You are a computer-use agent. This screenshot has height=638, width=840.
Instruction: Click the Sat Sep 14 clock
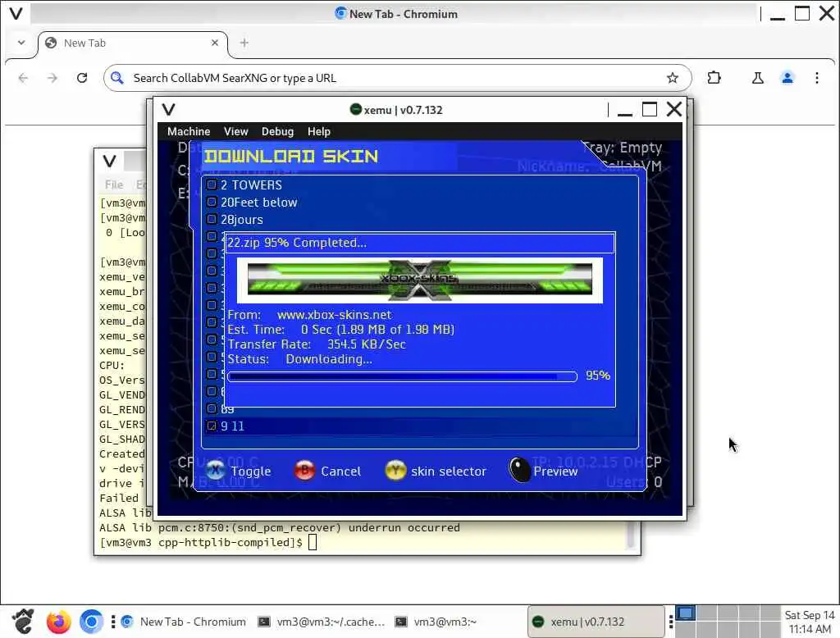point(810,622)
